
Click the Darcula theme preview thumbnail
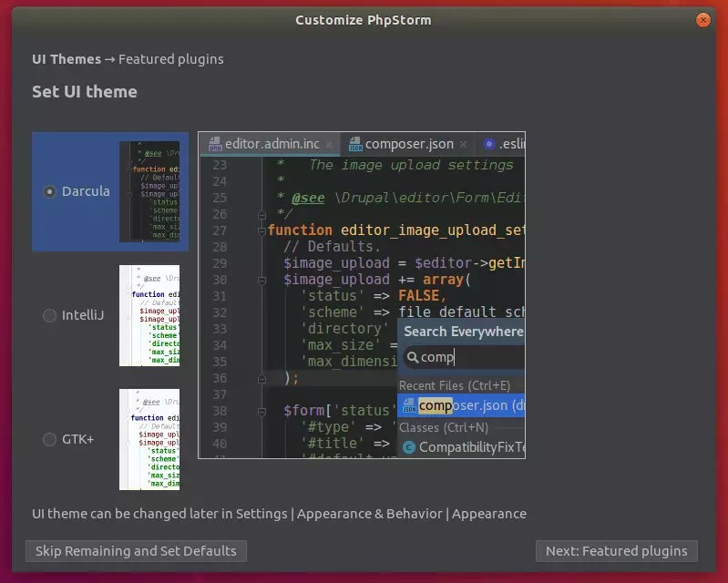pyautogui.click(x=149, y=191)
